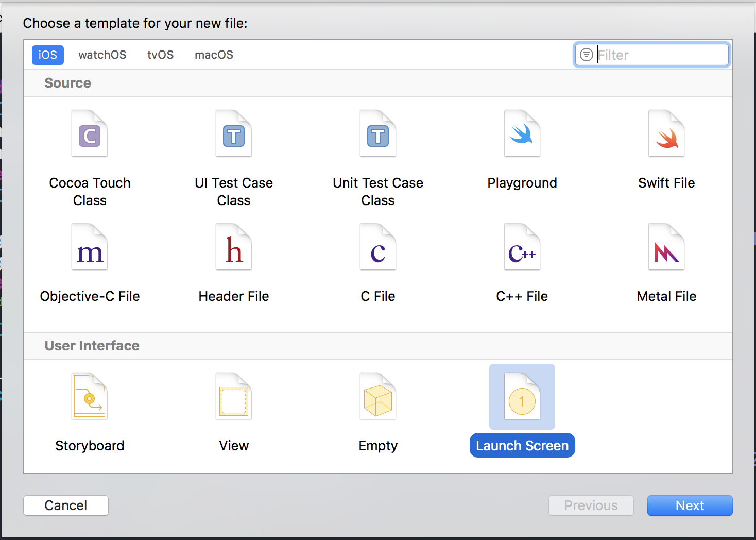Pick the Unit Test Case Class icon
756x540 pixels.
(378, 133)
